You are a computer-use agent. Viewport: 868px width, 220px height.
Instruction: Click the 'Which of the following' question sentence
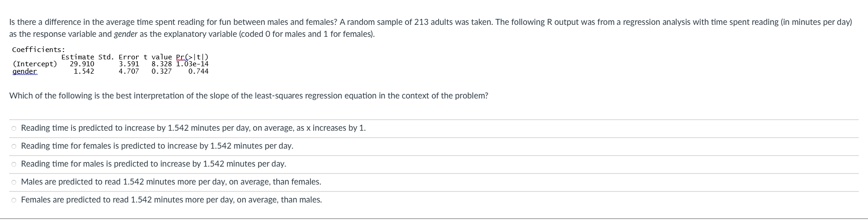pos(249,96)
